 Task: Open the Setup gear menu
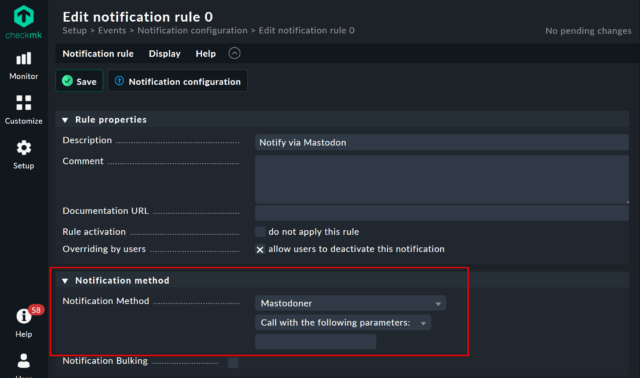click(x=24, y=155)
